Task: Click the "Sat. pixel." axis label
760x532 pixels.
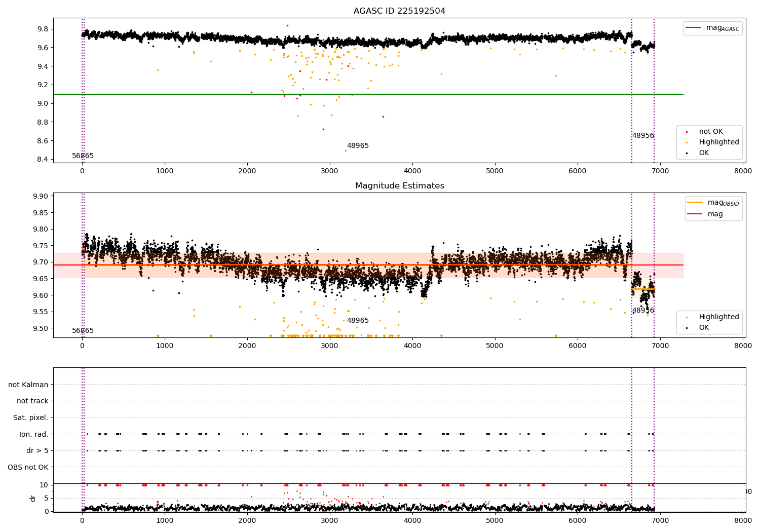Action: pos(31,418)
